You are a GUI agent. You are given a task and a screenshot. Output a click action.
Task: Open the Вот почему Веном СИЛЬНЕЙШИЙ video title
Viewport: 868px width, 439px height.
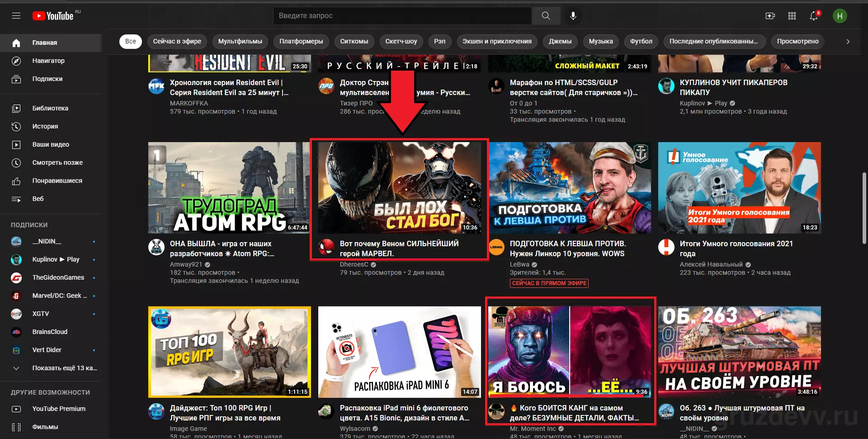399,248
